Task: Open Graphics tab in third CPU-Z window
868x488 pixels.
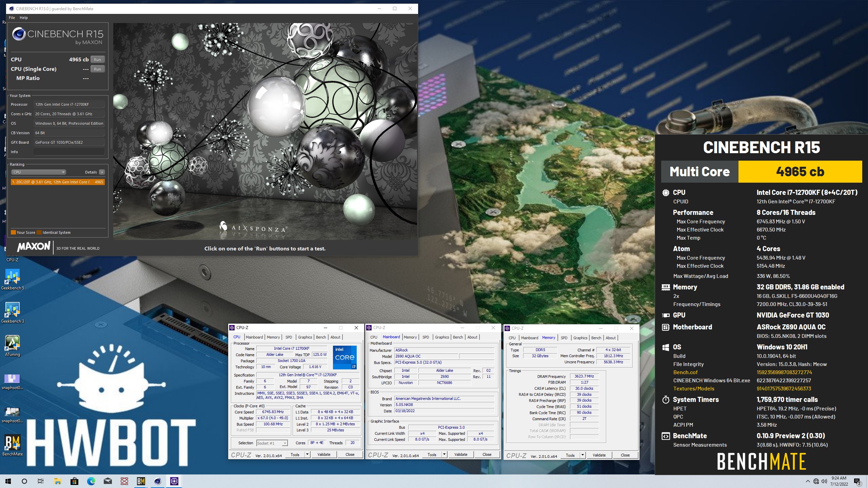Action: click(580, 338)
